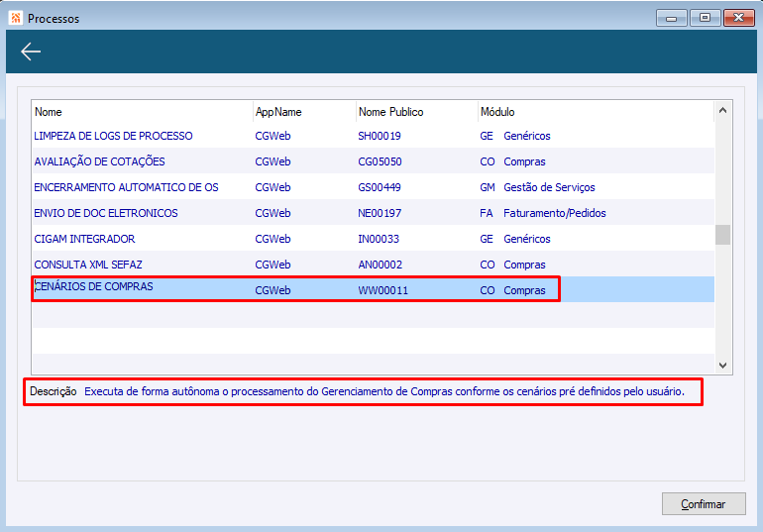Image resolution: width=763 pixels, height=532 pixels.
Task: Click public name AN00002
Action: [x=381, y=265]
